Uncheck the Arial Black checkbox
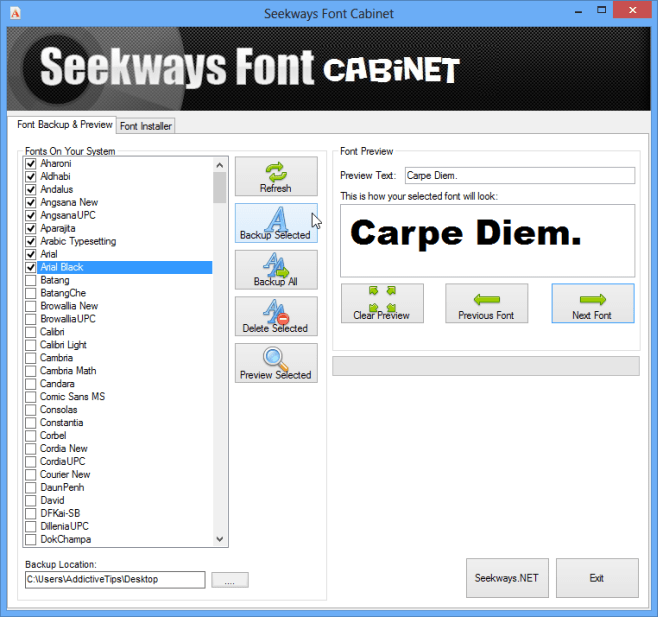The height and width of the screenshot is (617, 658). (x=31, y=267)
